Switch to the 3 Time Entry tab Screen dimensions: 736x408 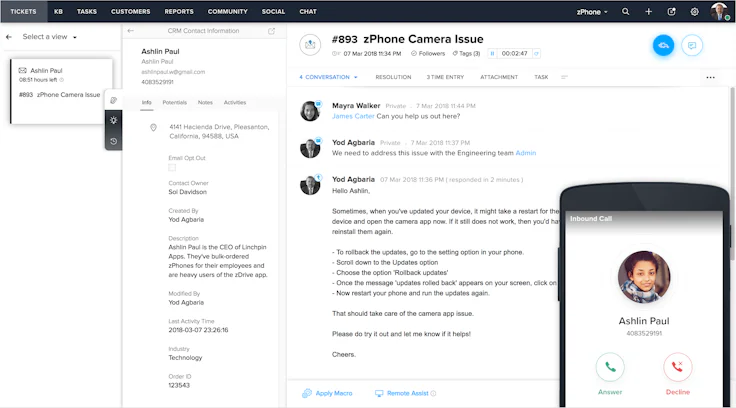pos(445,77)
